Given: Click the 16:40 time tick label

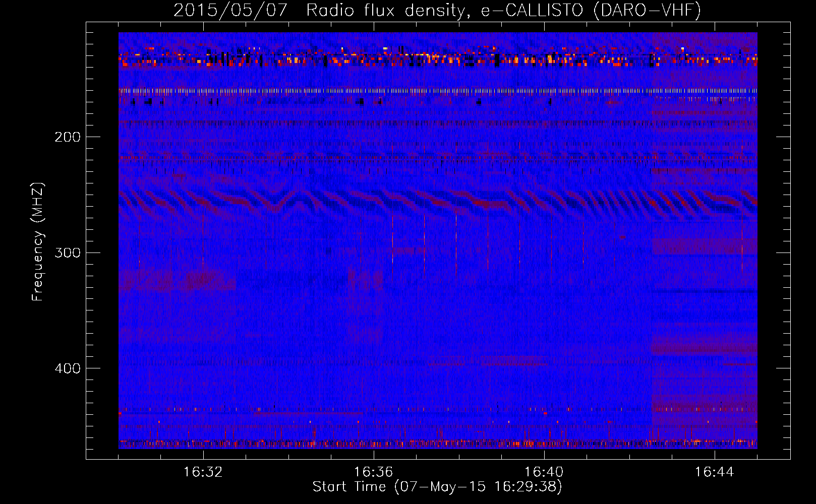Looking at the screenshot, I should click(x=544, y=472).
